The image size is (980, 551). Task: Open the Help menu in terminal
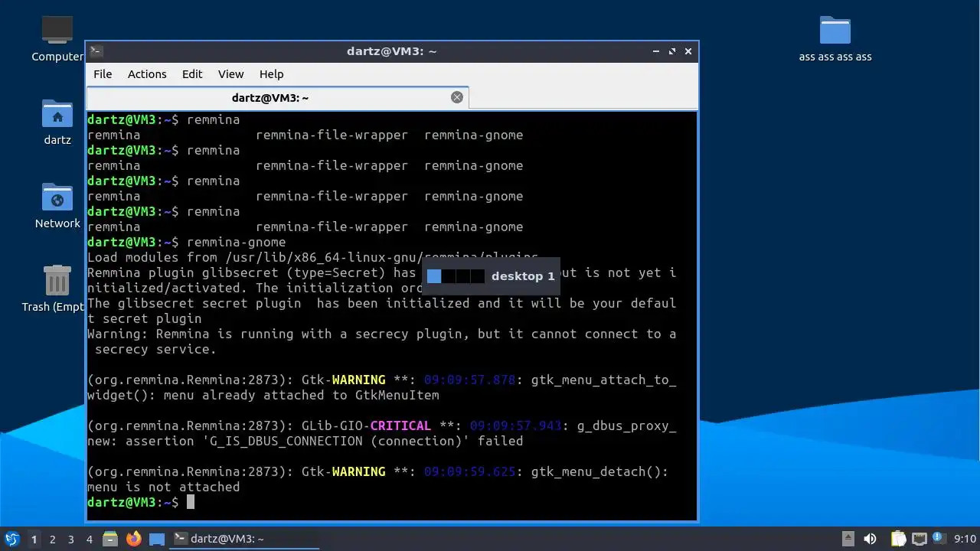pos(272,74)
